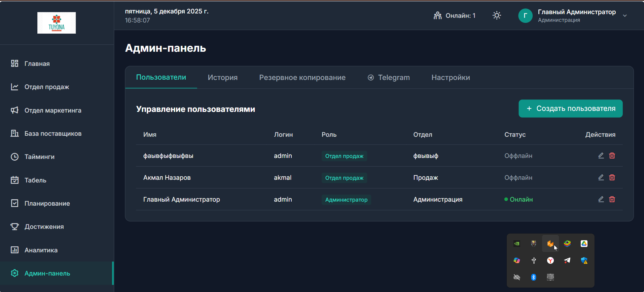Click the Администратор role badge
The image size is (644, 292).
[x=346, y=200]
